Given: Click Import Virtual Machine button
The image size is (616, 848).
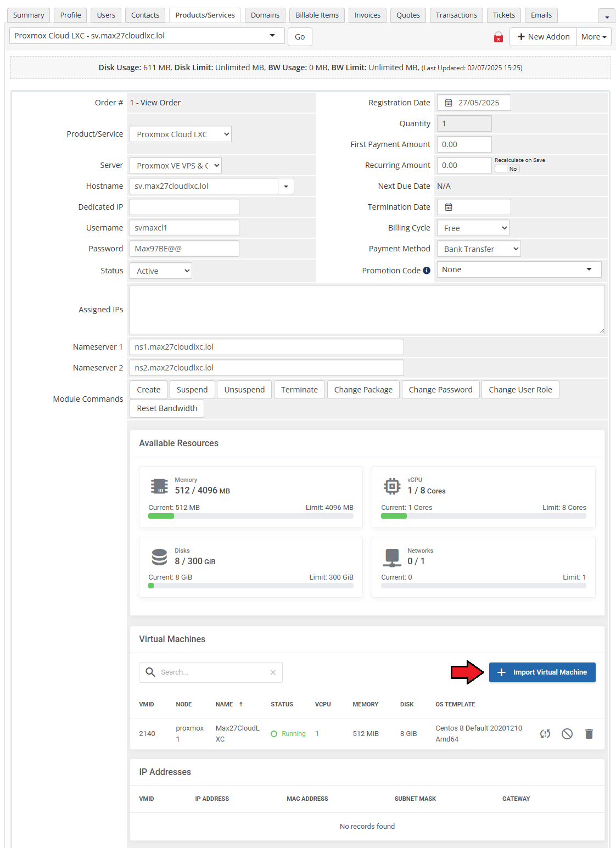Looking at the screenshot, I should (x=542, y=672).
